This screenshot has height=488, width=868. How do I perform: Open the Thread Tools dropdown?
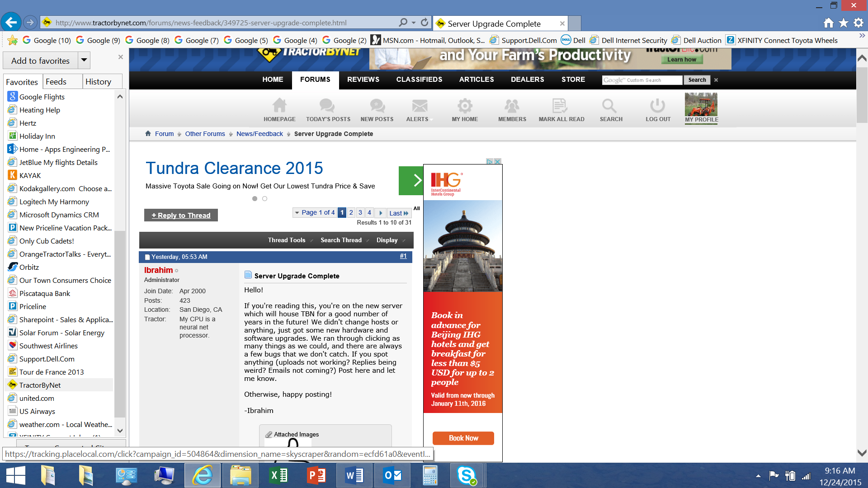(287, 240)
